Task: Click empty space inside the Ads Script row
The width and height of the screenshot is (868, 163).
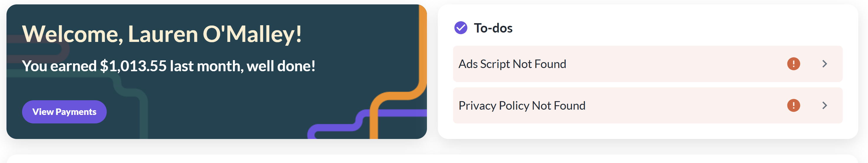Action: click(x=674, y=64)
